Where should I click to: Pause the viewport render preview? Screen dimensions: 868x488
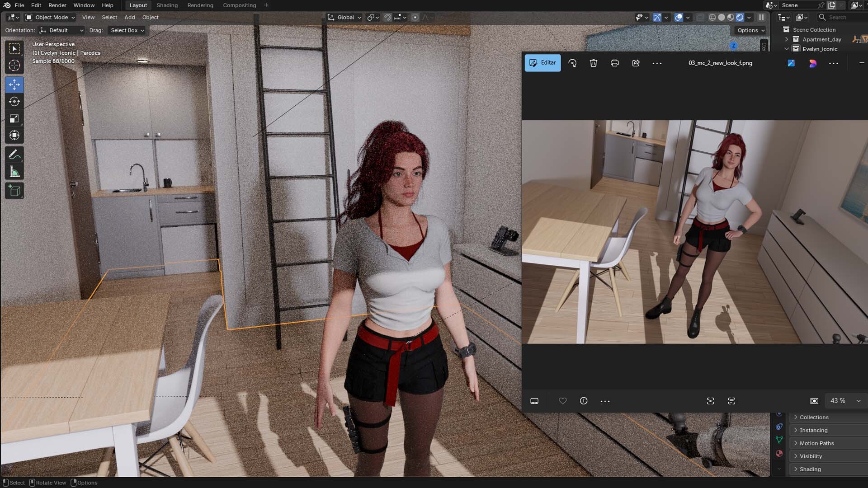(x=761, y=17)
